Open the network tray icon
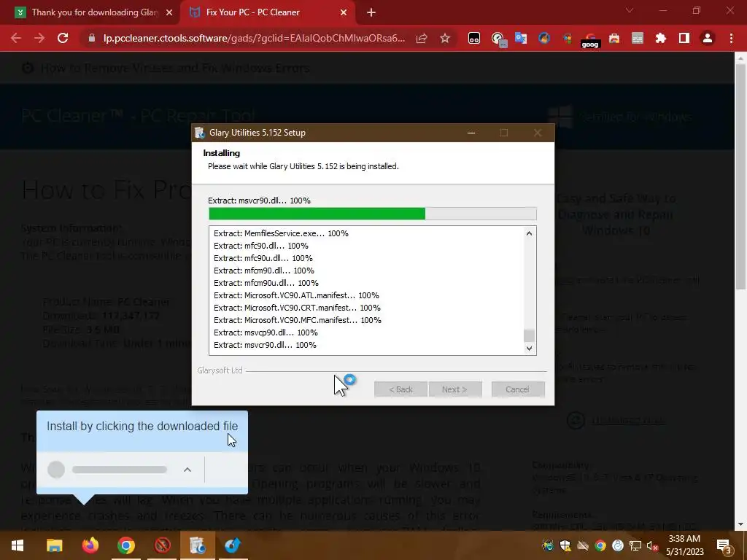This screenshot has height=560, width=747. (x=635, y=545)
